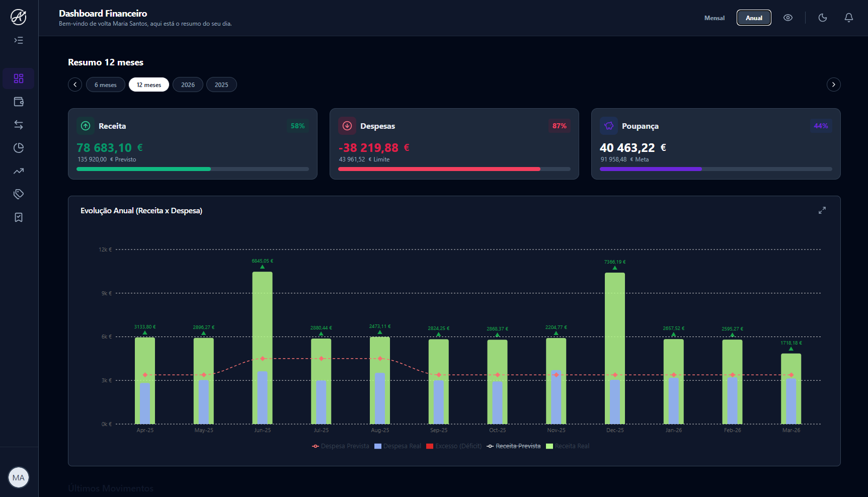Open the Reports pie chart section

[19, 148]
